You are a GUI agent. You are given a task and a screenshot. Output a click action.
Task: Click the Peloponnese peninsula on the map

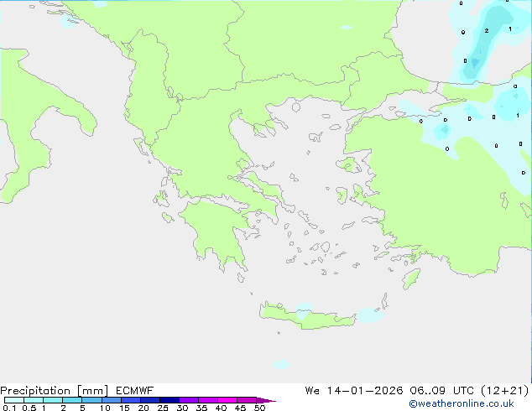pos(219,232)
